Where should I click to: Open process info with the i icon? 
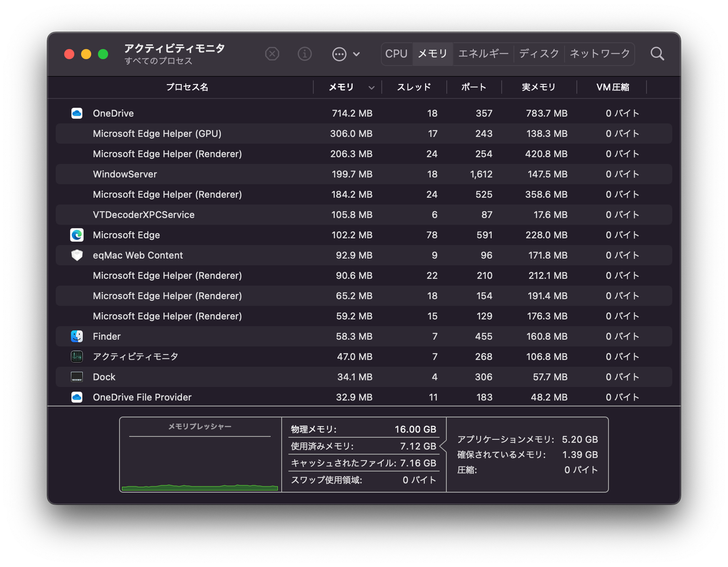(305, 54)
